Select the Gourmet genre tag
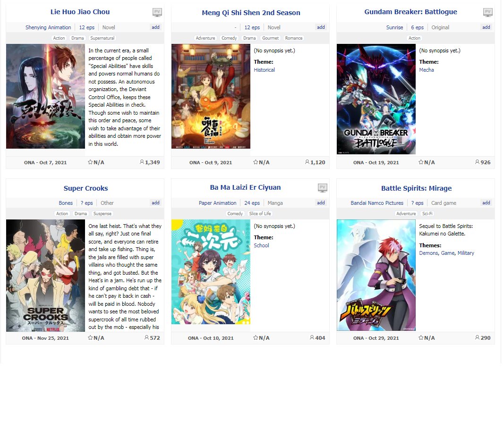Image resolution: width=504 pixels, height=437 pixels. (270, 38)
